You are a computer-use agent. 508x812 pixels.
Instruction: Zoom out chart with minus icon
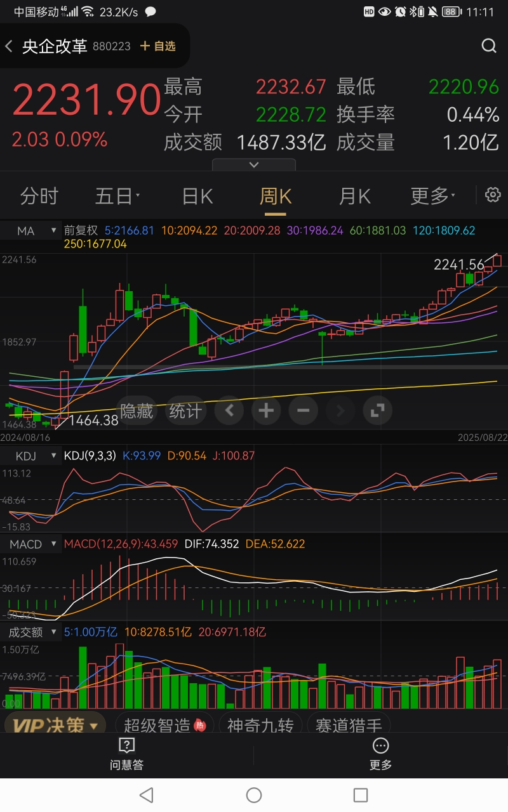(303, 411)
